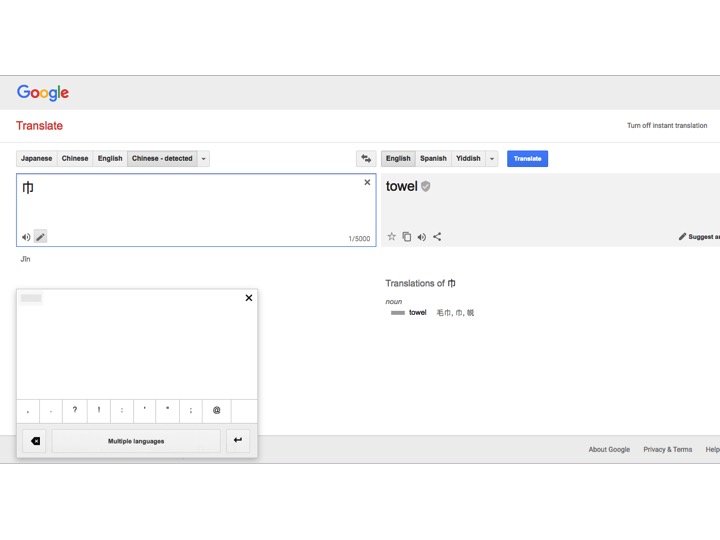The height and width of the screenshot is (540, 720).
Task: Click the Google logo
Action: [x=43, y=92]
